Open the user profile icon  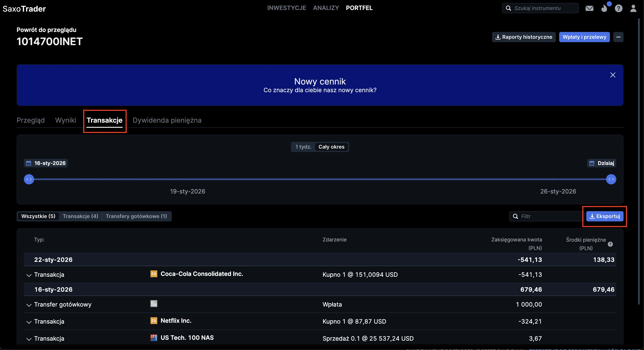[633, 9]
